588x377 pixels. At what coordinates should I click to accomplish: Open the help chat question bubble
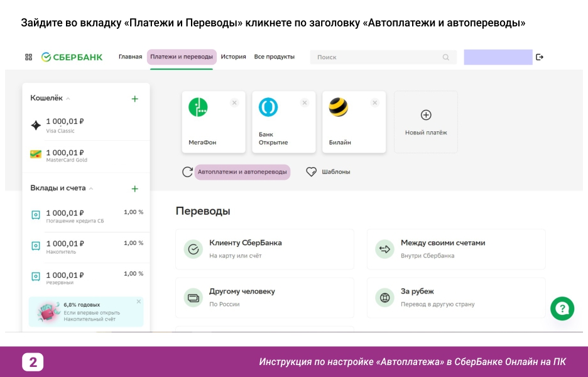tap(562, 309)
